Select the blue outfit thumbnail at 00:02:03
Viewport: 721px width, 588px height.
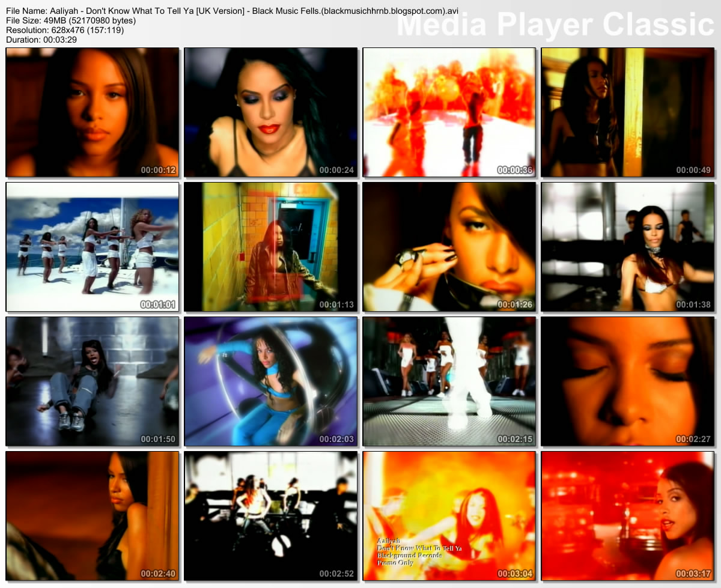click(271, 381)
